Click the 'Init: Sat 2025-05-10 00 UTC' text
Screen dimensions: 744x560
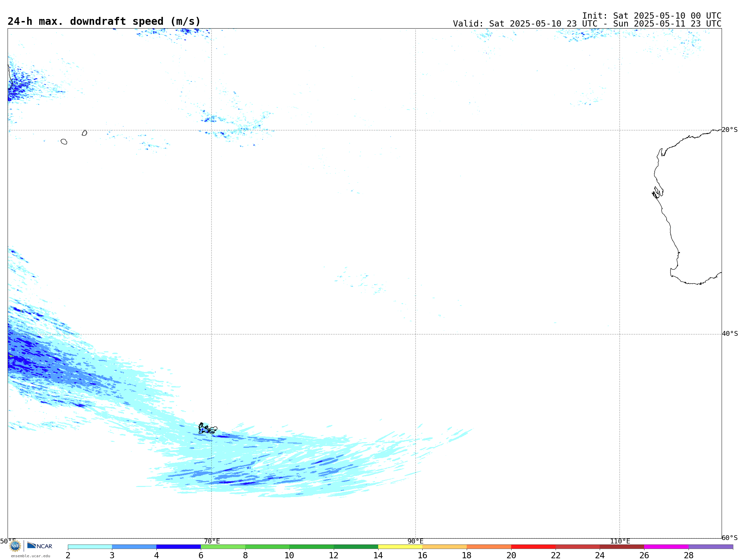tap(652, 16)
